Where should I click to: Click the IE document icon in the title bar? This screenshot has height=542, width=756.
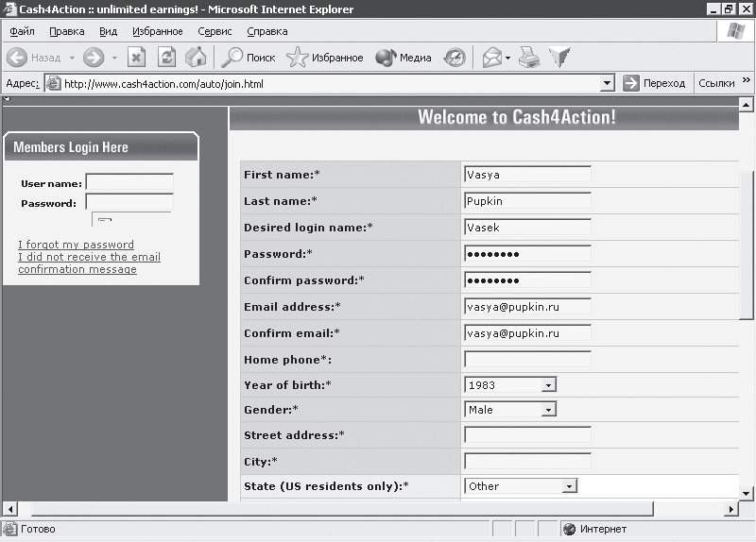(x=9, y=9)
